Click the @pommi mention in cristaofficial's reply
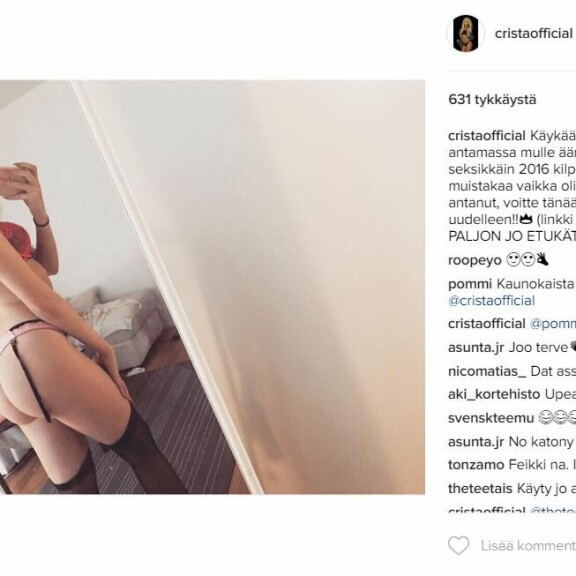This screenshot has width=576, height=576. (552, 324)
